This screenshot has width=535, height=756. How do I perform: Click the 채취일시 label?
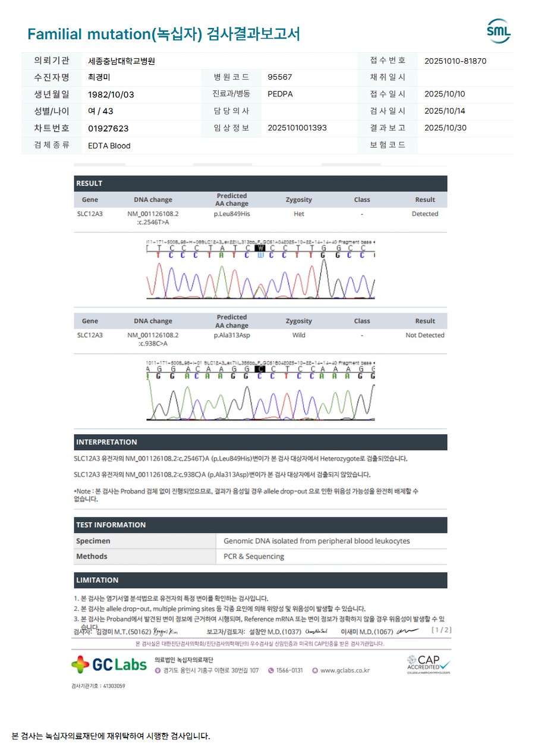click(x=388, y=77)
